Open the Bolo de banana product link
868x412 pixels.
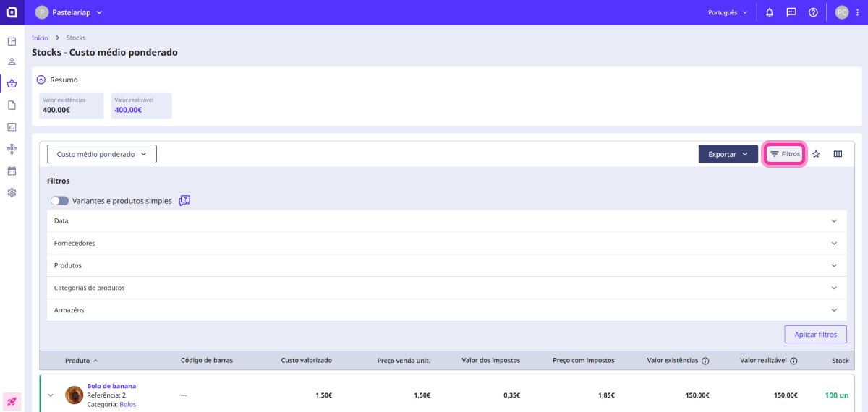[111, 386]
